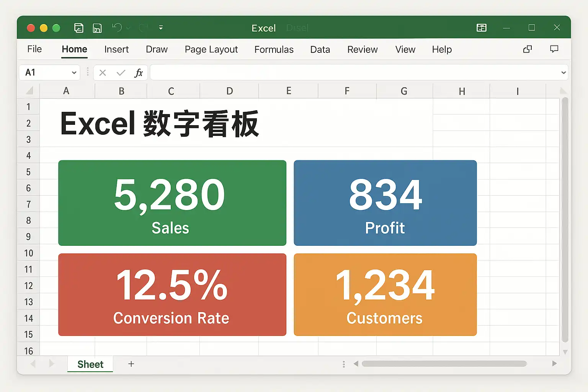The width and height of the screenshot is (588, 392).
Task: Click the ribbon display options icon
Action: 482,28
